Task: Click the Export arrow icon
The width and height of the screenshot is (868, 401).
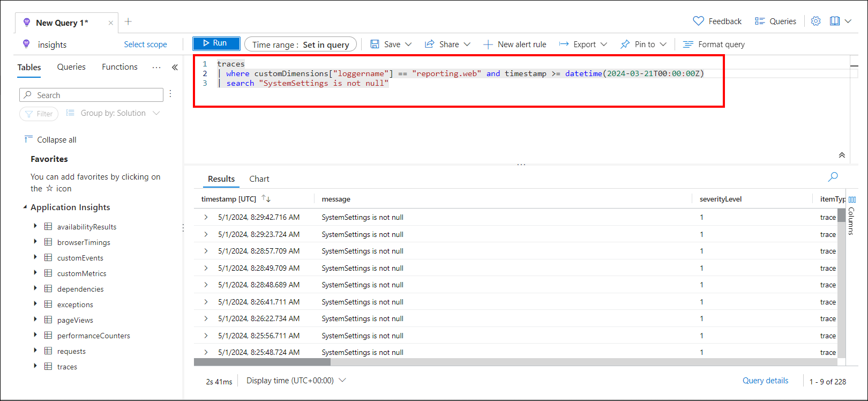Action: pyautogui.click(x=564, y=44)
